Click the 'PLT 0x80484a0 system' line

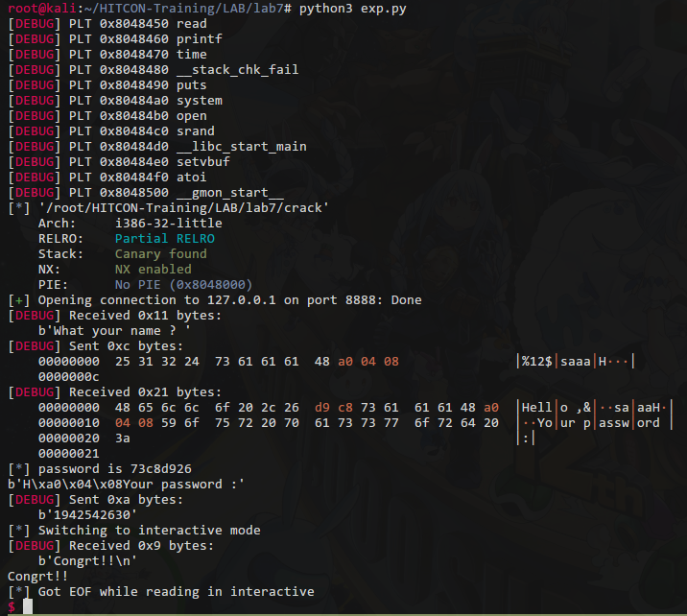115,101
